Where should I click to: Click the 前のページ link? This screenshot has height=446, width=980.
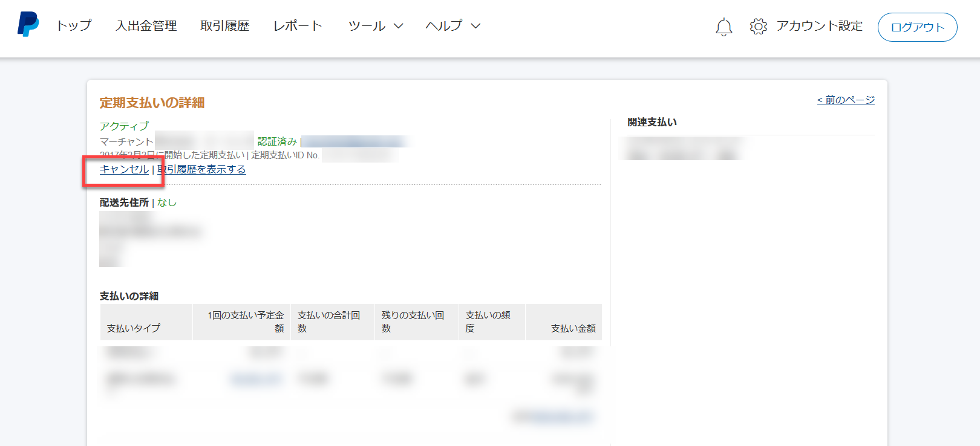846,100
